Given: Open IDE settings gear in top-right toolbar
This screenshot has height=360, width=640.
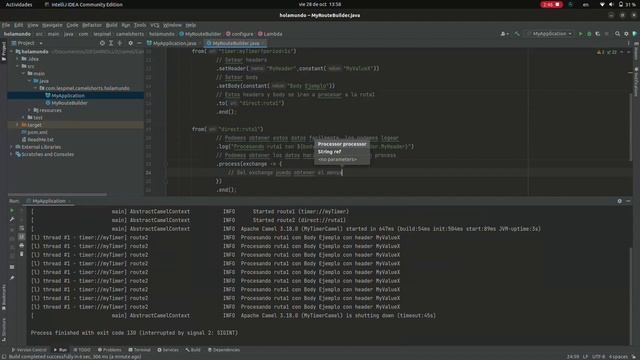Looking at the screenshot, I should coord(626,34).
